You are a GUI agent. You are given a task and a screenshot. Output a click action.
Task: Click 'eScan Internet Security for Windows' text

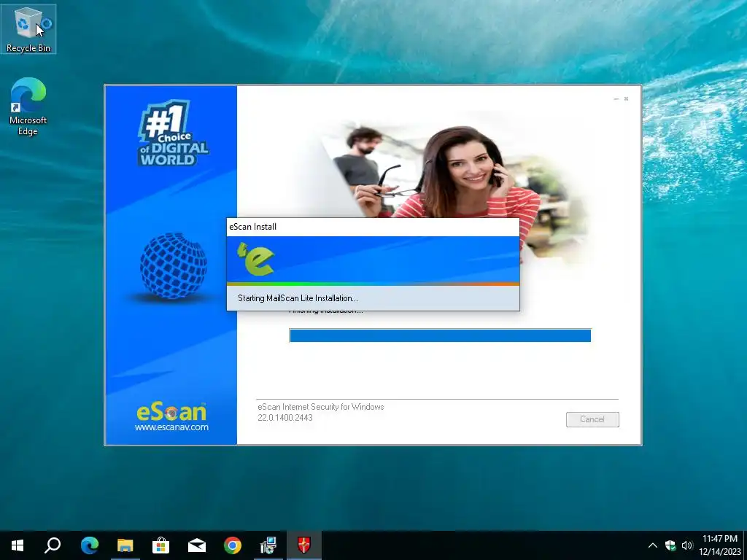tap(321, 407)
